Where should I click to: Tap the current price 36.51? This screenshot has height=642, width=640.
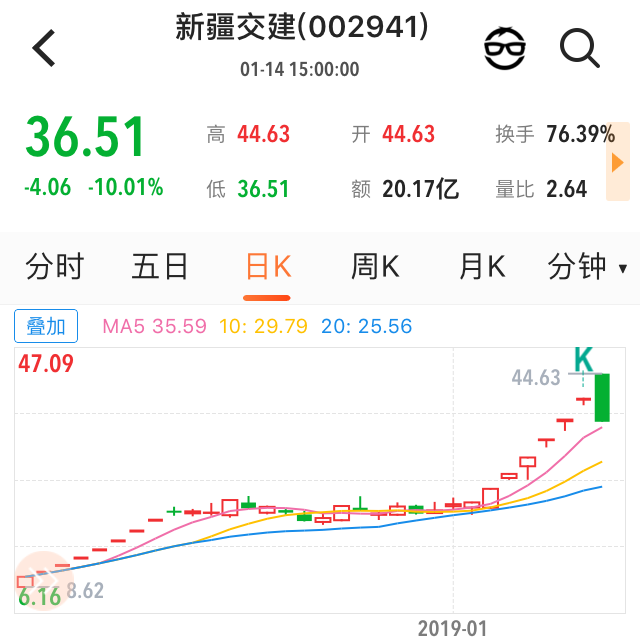tap(85, 137)
